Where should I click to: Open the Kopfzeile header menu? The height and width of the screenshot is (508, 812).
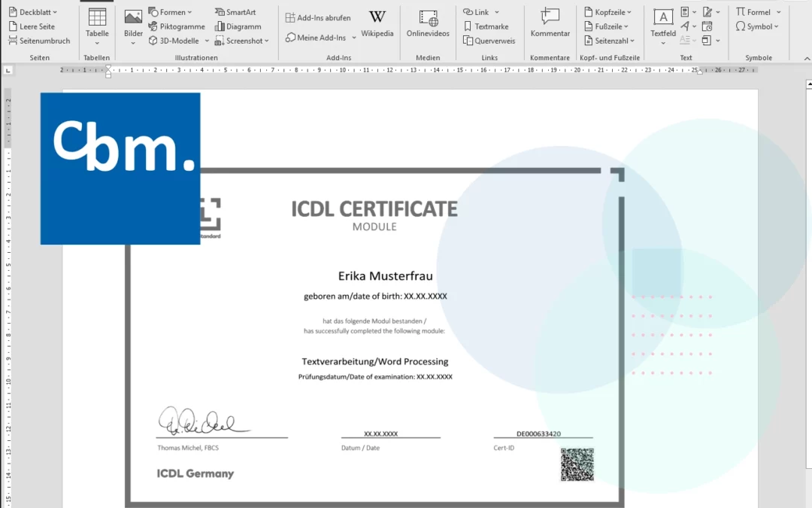608,12
